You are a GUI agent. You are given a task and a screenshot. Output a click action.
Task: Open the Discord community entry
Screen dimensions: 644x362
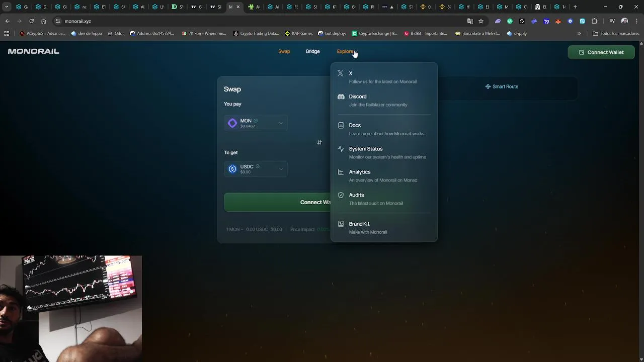pyautogui.click(x=384, y=101)
